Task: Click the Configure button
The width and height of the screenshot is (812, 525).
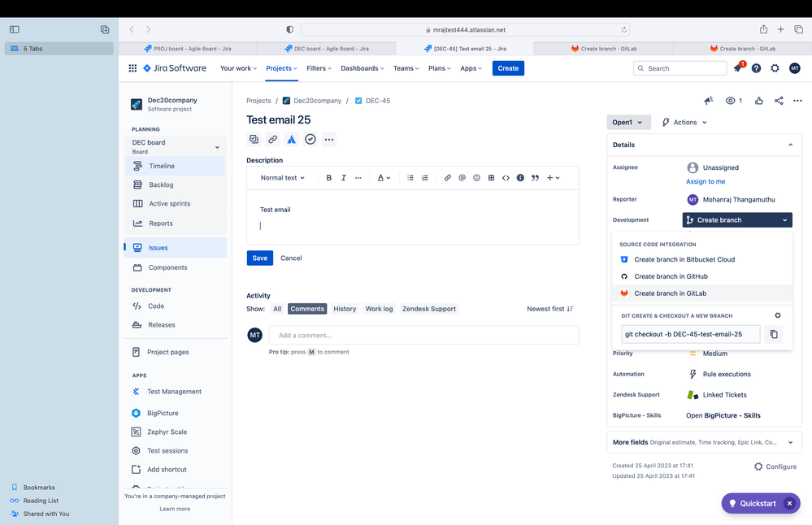Action: click(775, 466)
